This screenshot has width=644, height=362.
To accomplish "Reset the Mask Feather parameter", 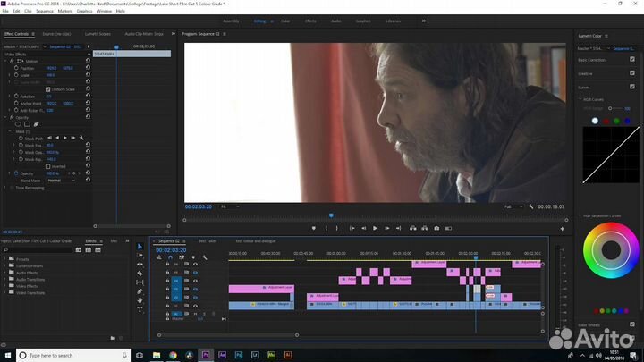I will tap(88, 145).
